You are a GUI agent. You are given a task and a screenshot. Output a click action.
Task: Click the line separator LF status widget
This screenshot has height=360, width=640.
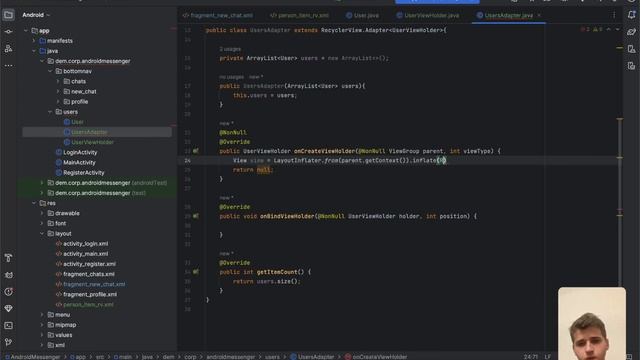[x=547, y=357]
